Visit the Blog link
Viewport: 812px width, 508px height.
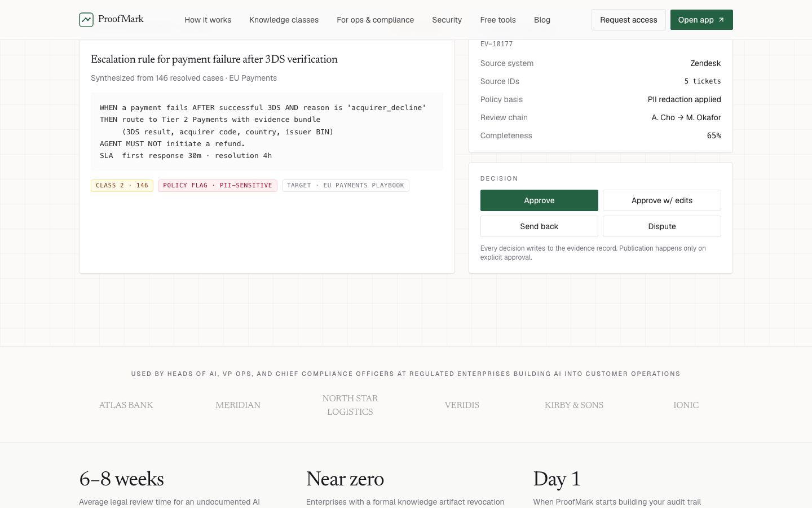pyautogui.click(x=542, y=20)
